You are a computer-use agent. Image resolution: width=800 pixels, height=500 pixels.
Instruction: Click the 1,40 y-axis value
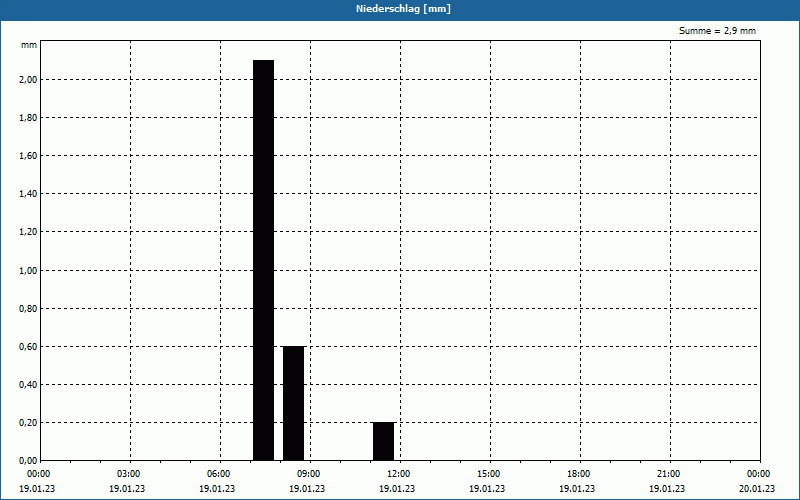28,194
